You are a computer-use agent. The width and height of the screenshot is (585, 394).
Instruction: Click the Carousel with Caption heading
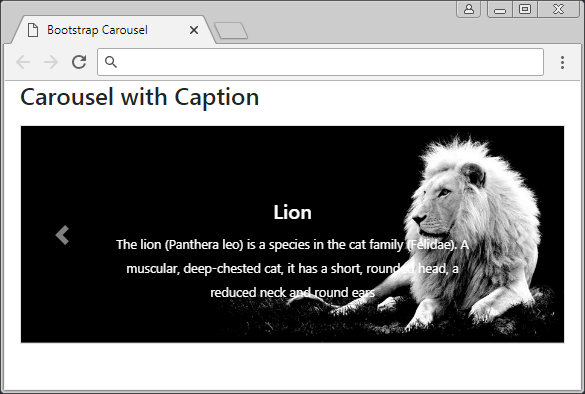140,97
